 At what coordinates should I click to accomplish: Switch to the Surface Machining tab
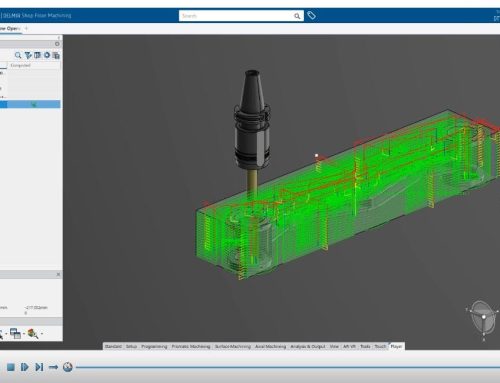pyautogui.click(x=233, y=347)
